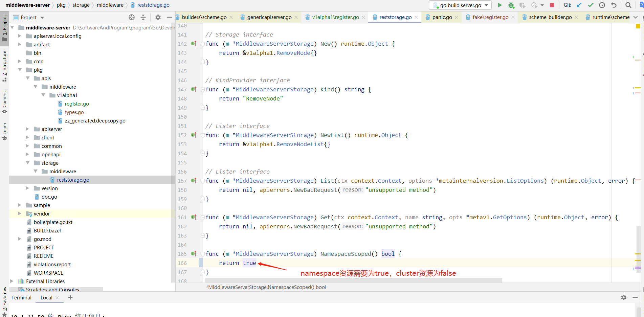The image size is (644, 317).
Task: Show hidden editor tabs dropdown
Action: (636, 17)
